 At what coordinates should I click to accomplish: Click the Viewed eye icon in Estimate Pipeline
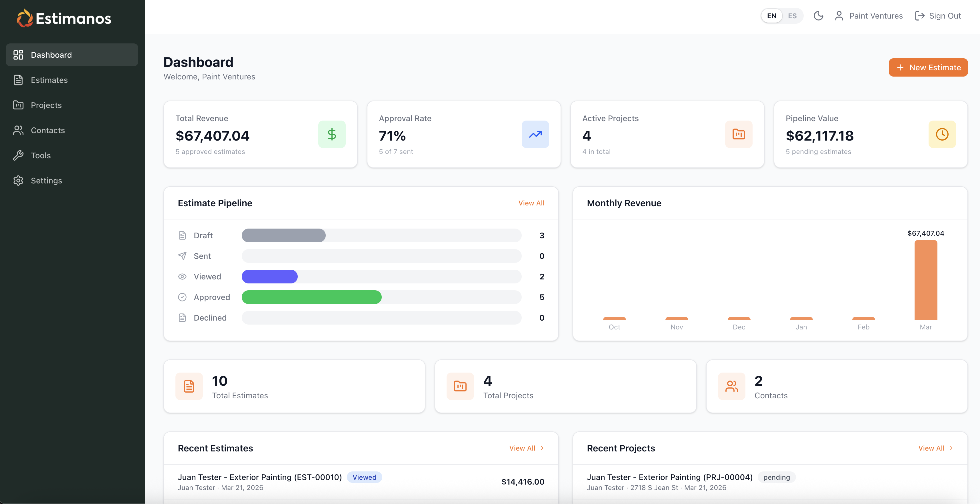(x=182, y=277)
